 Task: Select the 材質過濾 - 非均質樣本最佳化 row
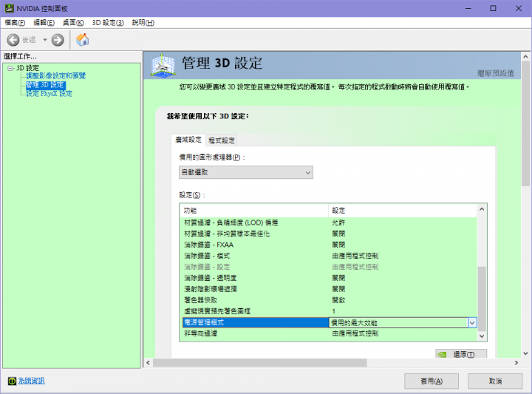(328, 234)
